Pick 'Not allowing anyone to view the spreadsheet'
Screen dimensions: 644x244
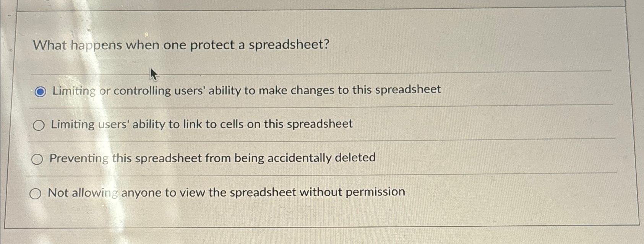[x=37, y=194]
